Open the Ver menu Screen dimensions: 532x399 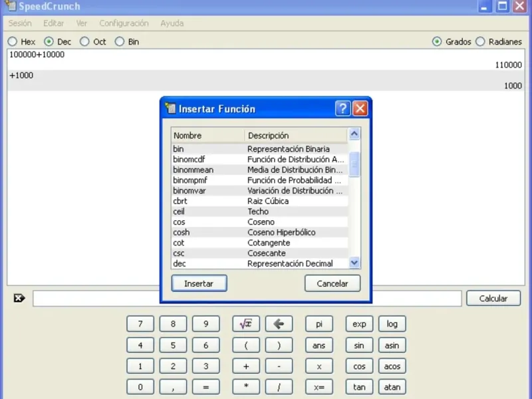tap(81, 23)
